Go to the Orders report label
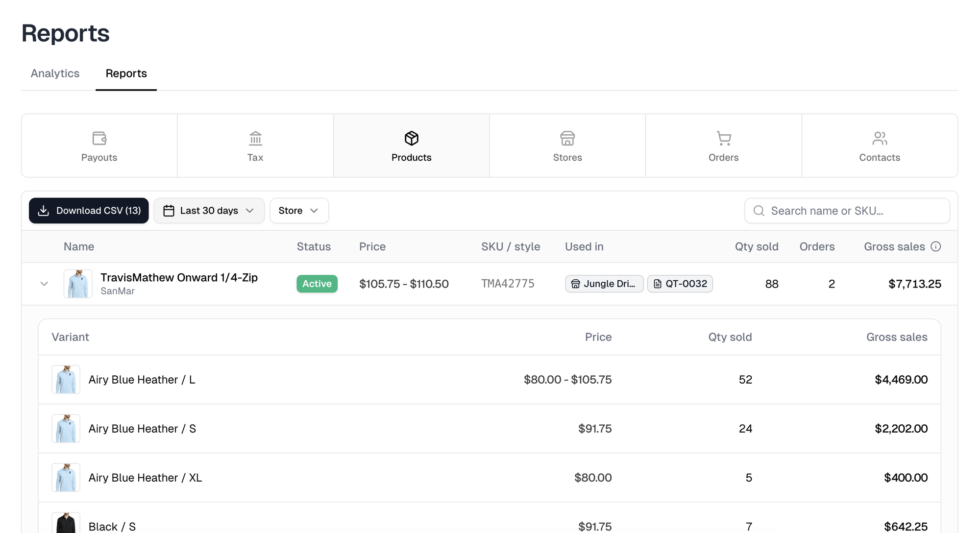 [x=724, y=157]
